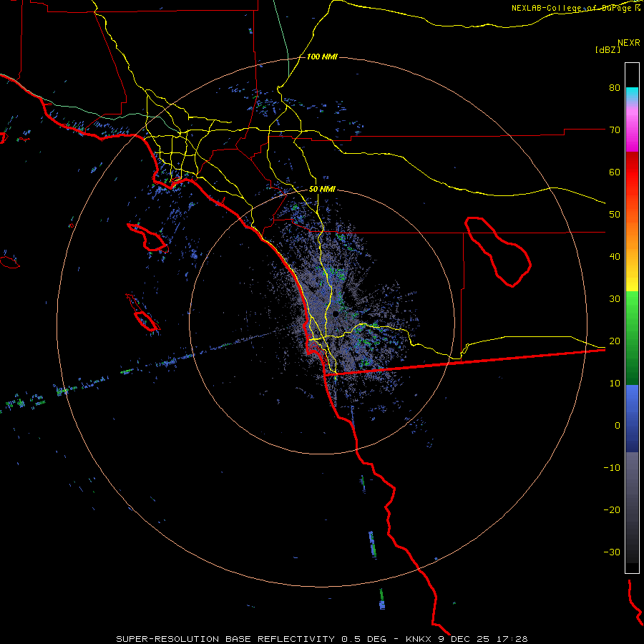
Task: Pick the cyan segment of the color bar
Action: [x=632, y=94]
